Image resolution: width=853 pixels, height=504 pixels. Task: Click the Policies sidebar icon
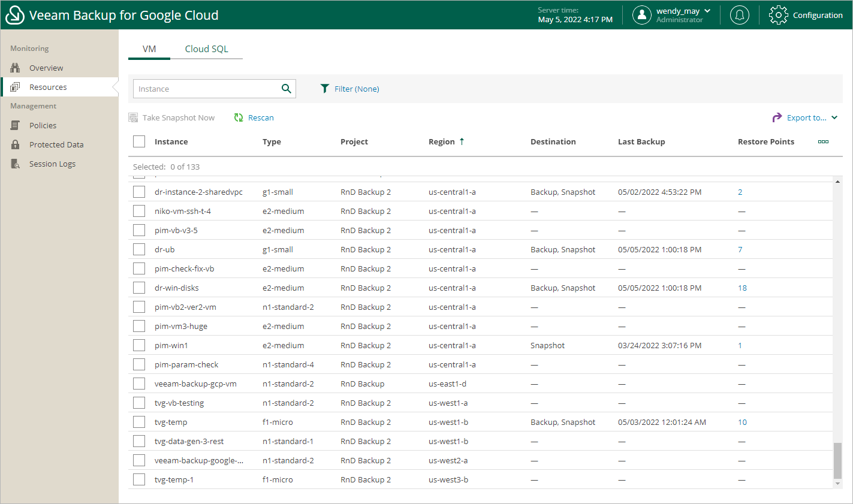click(x=16, y=125)
